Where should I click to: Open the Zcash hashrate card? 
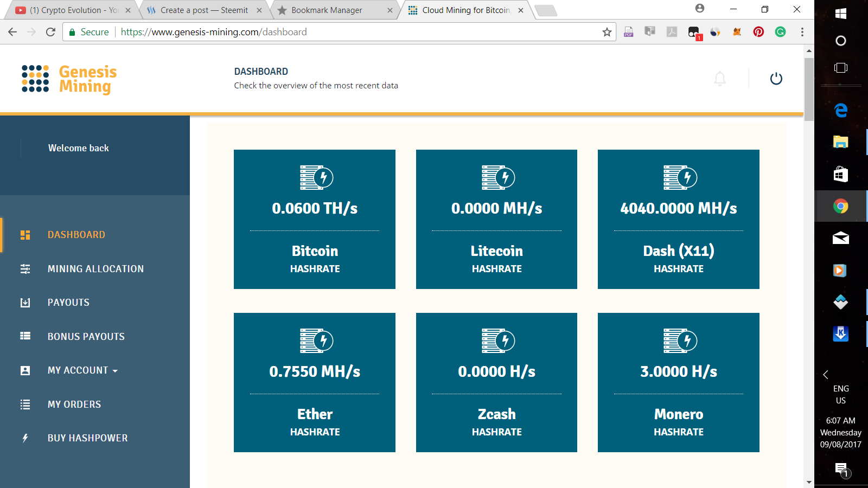496,382
